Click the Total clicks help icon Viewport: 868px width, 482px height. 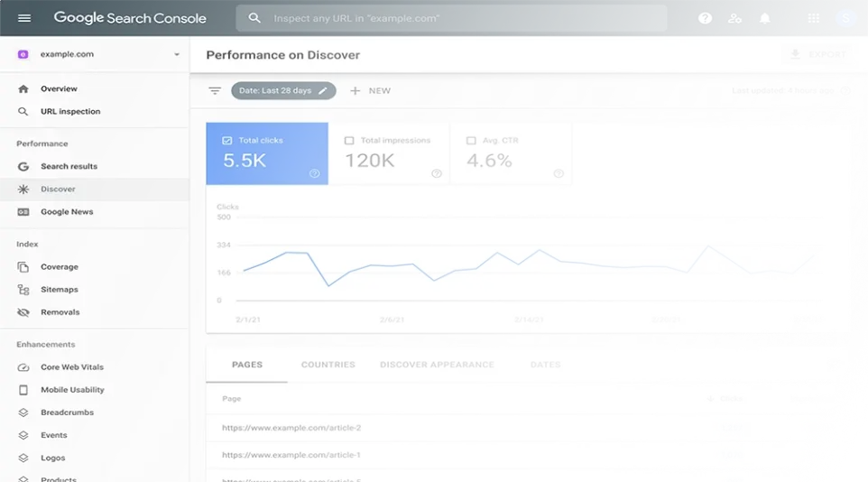pos(314,173)
